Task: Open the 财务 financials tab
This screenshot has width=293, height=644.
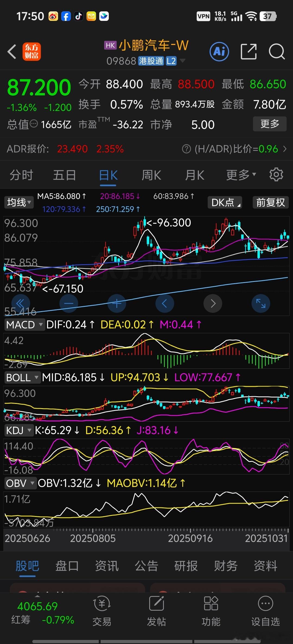Action: [226, 566]
